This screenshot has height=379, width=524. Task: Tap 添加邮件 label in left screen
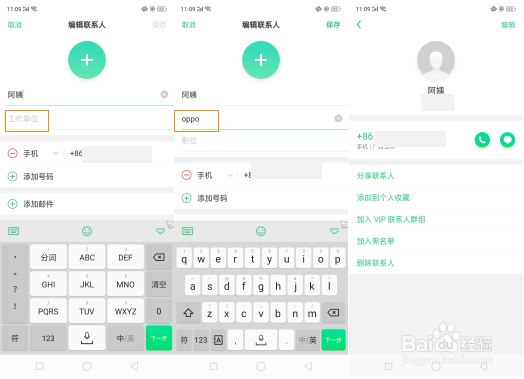(38, 204)
